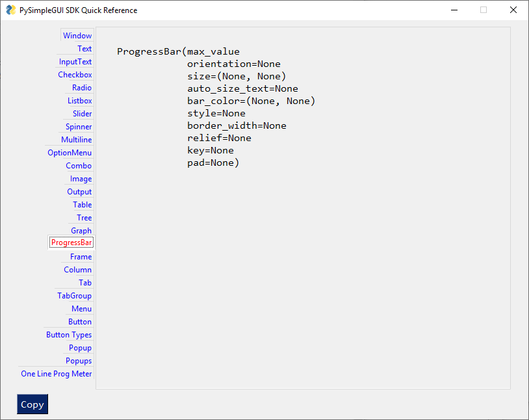Click the PySimpleGUI logo in the title bar
The width and height of the screenshot is (529, 420).
coord(10,10)
